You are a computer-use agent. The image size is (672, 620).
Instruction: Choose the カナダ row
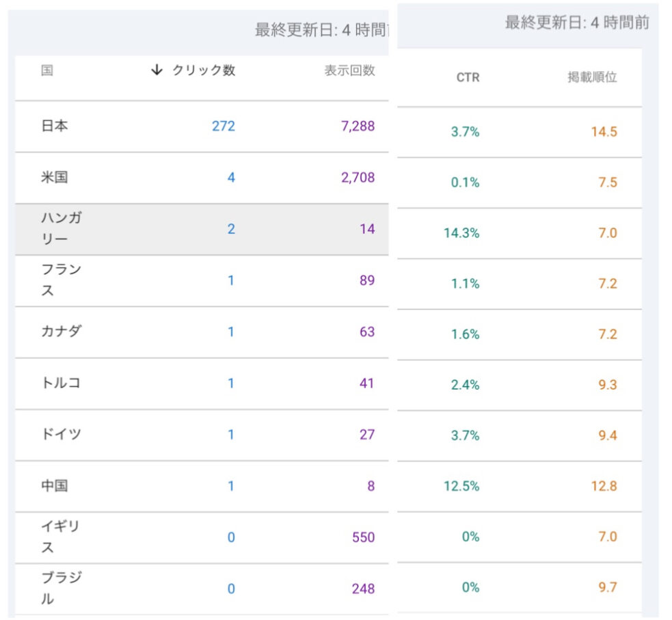point(61,332)
